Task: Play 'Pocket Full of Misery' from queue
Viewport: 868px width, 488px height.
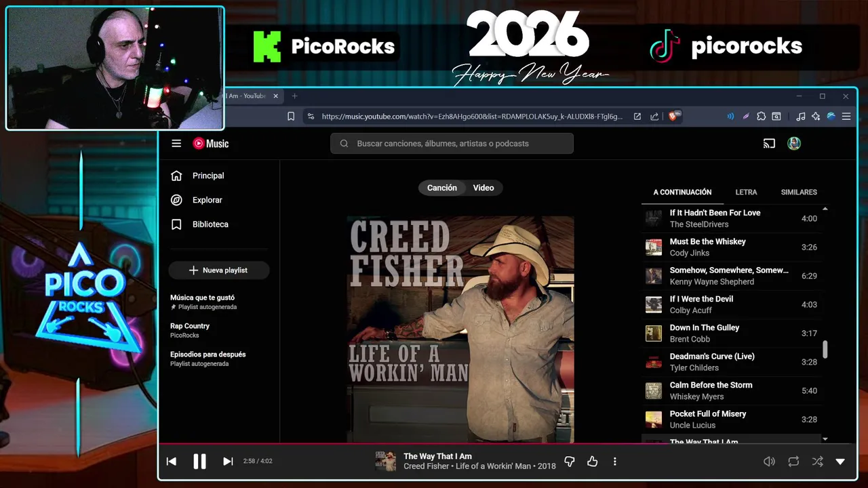Action: coord(731,420)
